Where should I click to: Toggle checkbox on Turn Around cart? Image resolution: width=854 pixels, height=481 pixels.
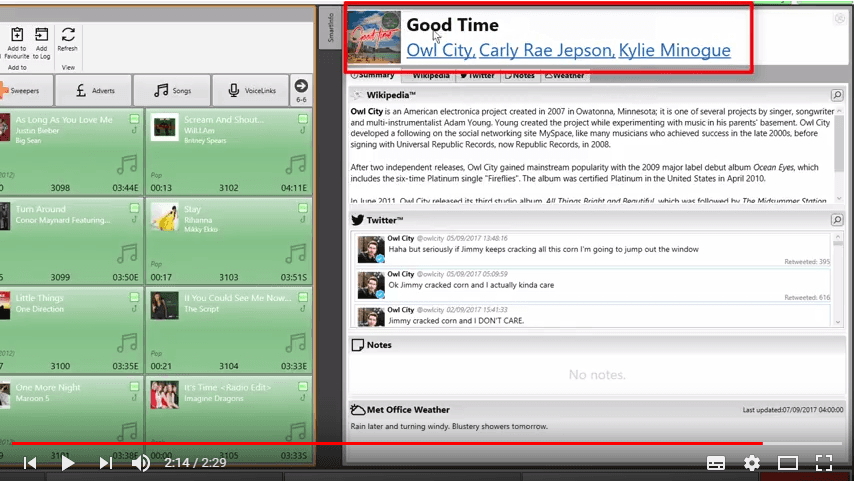coord(134,208)
